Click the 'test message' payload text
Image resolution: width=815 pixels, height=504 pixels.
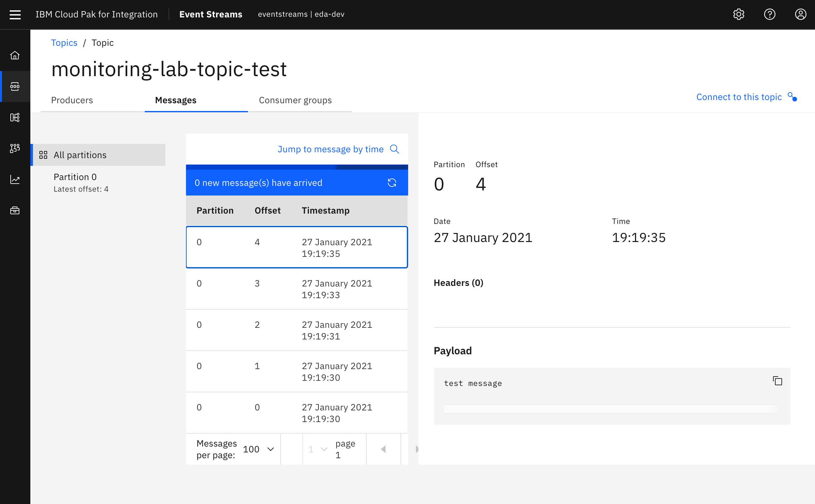[473, 383]
